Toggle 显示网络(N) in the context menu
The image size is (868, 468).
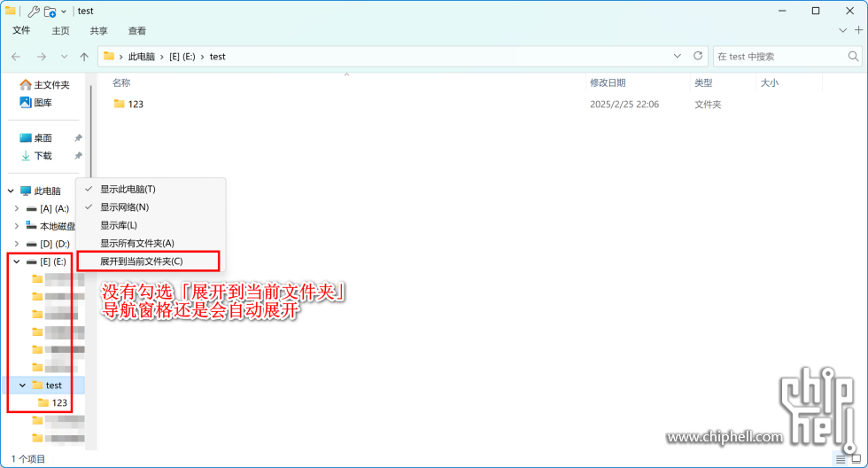(x=151, y=207)
